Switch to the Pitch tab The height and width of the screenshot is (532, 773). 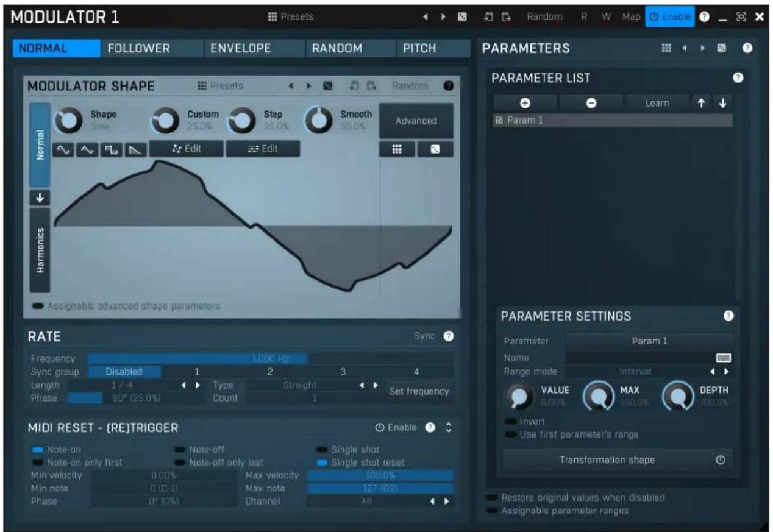[x=420, y=49]
